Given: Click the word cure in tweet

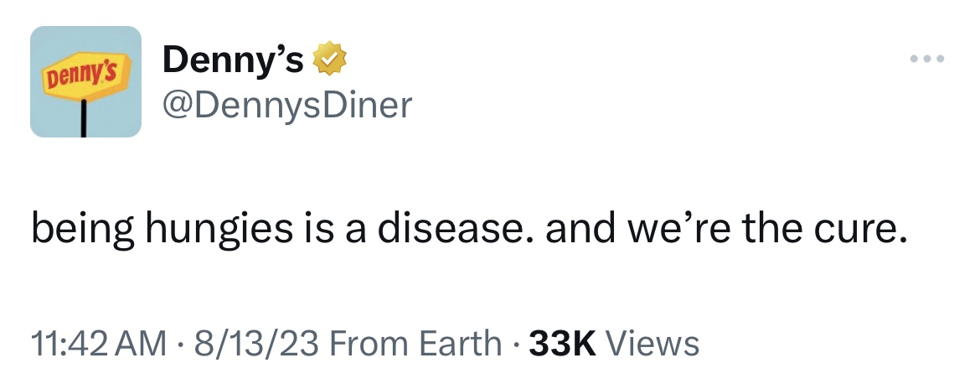Looking at the screenshot, I should 871,229.
